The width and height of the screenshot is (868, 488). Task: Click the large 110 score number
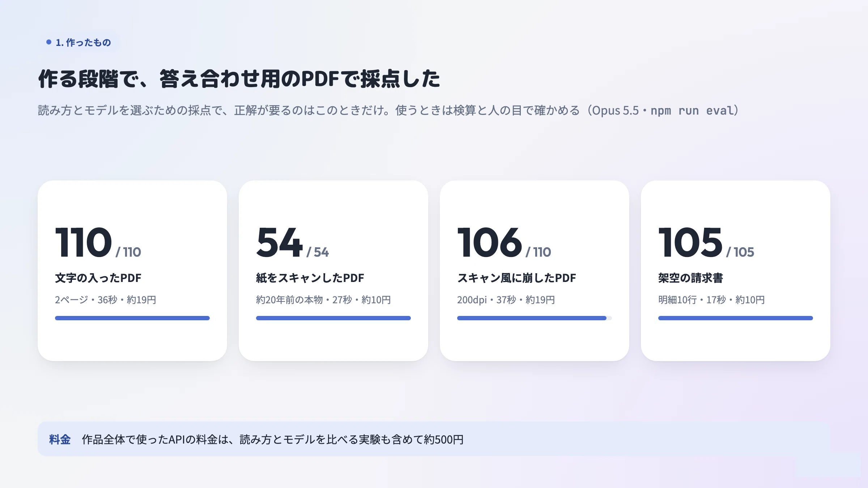coord(84,242)
